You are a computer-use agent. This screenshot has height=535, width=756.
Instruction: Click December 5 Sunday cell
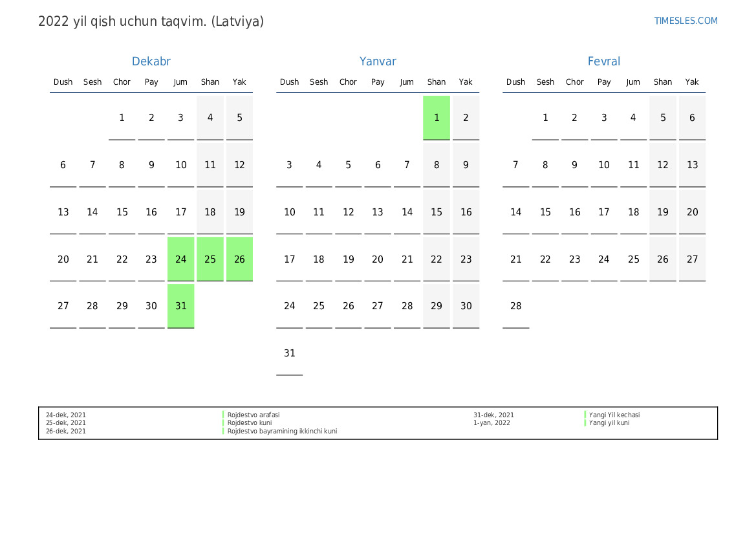tap(240, 118)
